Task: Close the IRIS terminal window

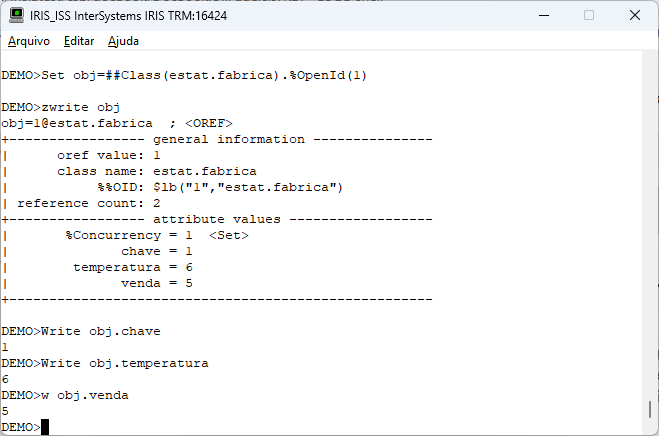Action: (x=634, y=15)
